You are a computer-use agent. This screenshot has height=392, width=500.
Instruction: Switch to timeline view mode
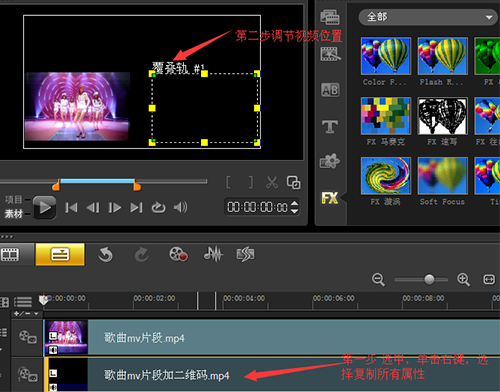[x=60, y=254]
